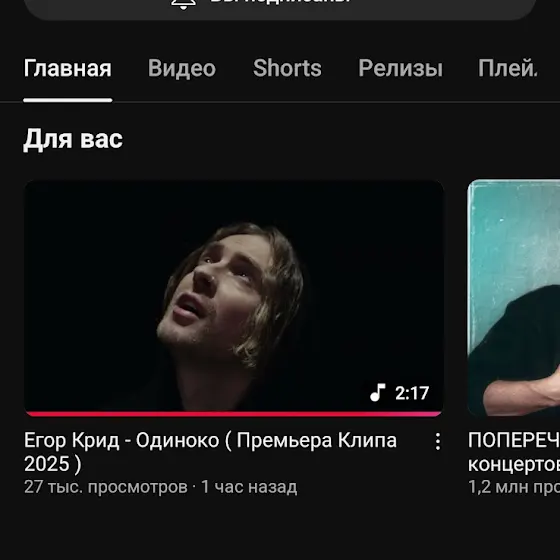
Task: Click the music note icon on thumbnail
Action: coord(378,392)
